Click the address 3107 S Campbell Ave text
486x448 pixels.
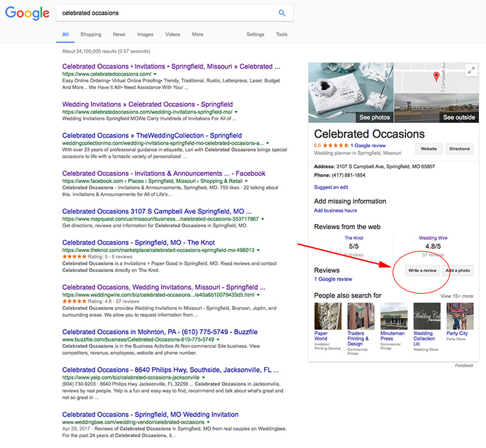click(386, 166)
